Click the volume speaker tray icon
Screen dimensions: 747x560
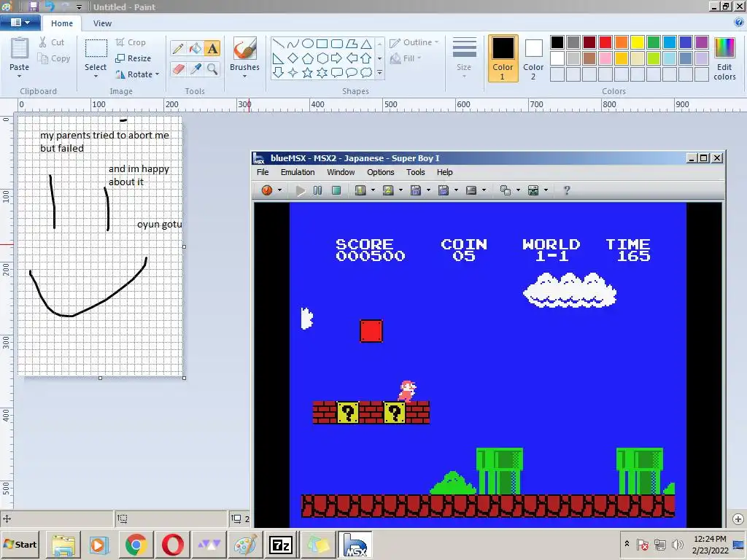point(677,544)
